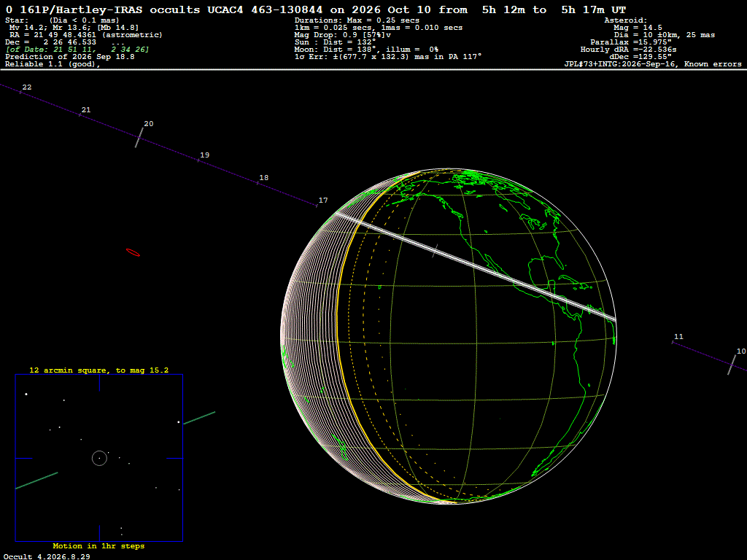747x560 pixels.
Task: Click the red error ellipse marker
Action: tap(133, 252)
